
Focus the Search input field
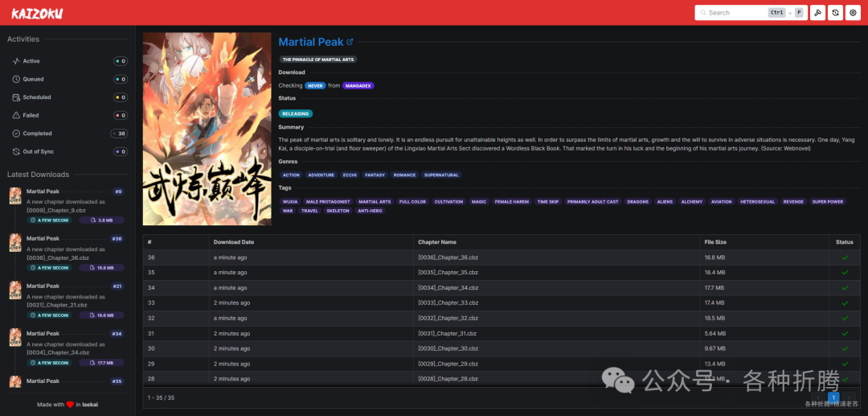pyautogui.click(x=751, y=13)
